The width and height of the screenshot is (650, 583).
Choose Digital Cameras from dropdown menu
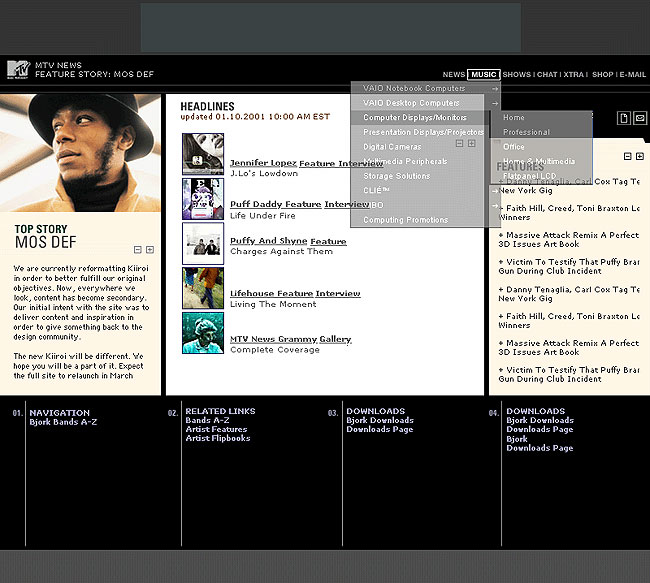click(x=392, y=147)
